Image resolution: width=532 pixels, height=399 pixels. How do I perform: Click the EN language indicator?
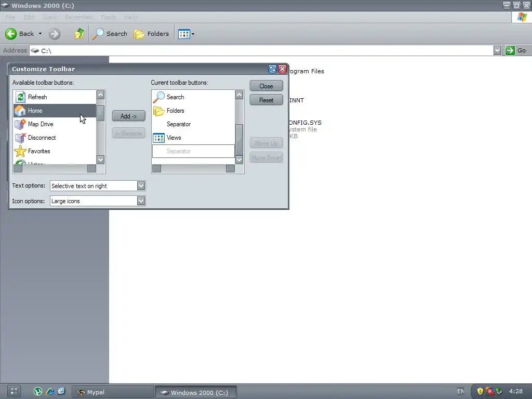(x=461, y=391)
